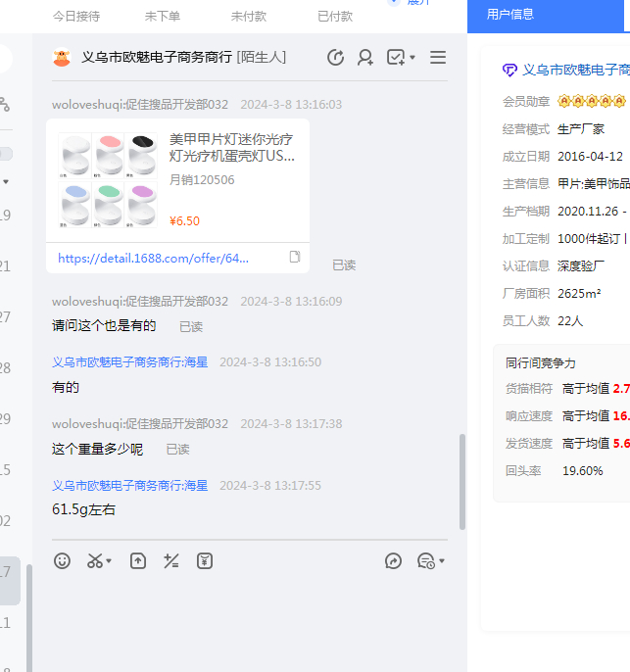
Task: Expand the task-mark dropdown in chat header
Action: pos(412,59)
